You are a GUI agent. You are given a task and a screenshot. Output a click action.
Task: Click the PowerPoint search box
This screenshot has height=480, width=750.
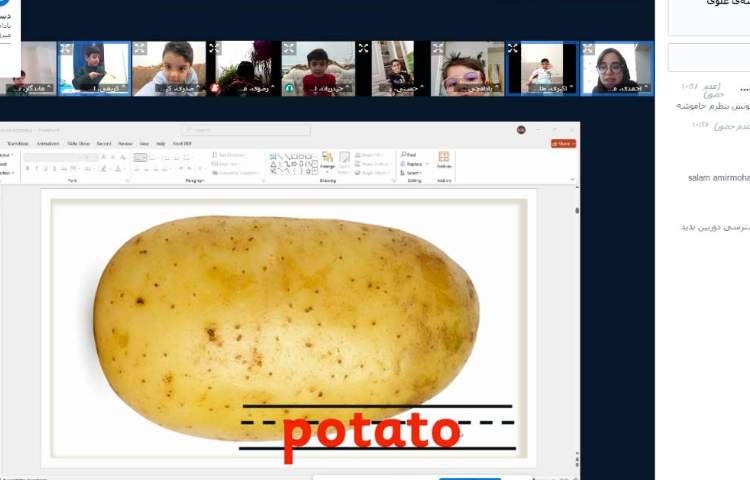(x=246, y=130)
